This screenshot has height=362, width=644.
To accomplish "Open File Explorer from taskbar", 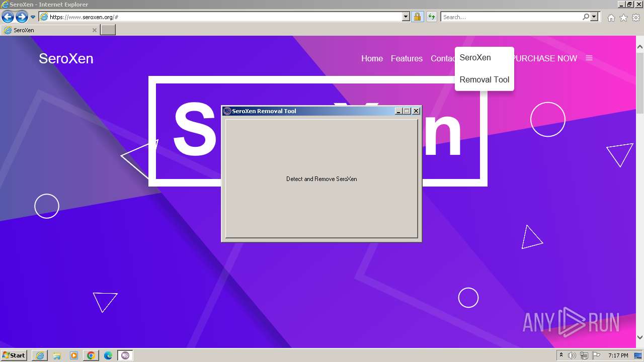I will 57,355.
